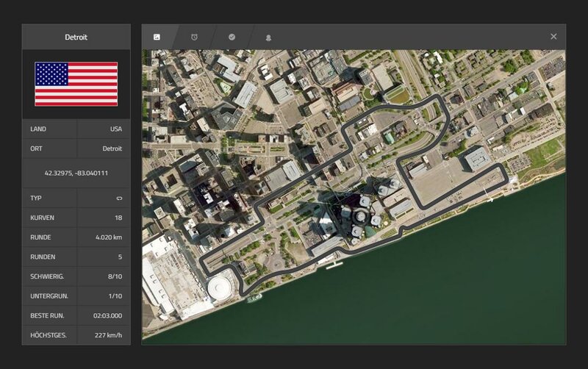Click the United States flag image
The height and width of the screenshot is (369, 588).
pyautogui.click(x=76, y=84)
